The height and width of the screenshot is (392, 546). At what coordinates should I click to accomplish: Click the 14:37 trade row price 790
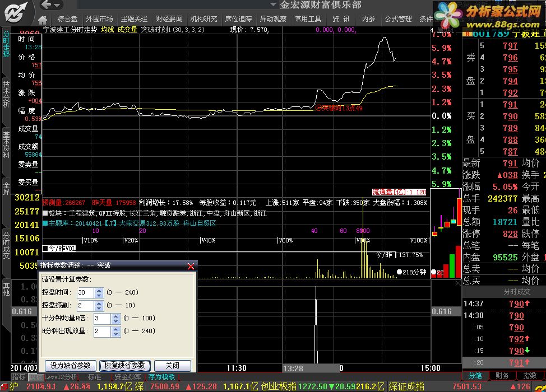pos(516,304)
